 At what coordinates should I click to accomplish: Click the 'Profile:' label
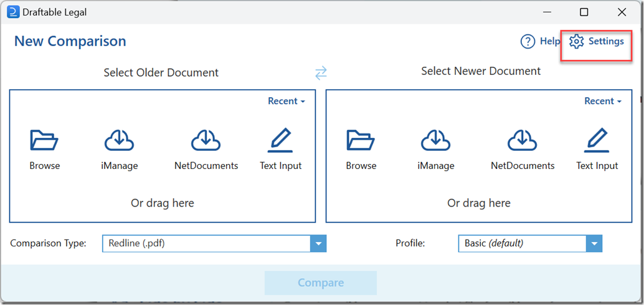[410, 243]
